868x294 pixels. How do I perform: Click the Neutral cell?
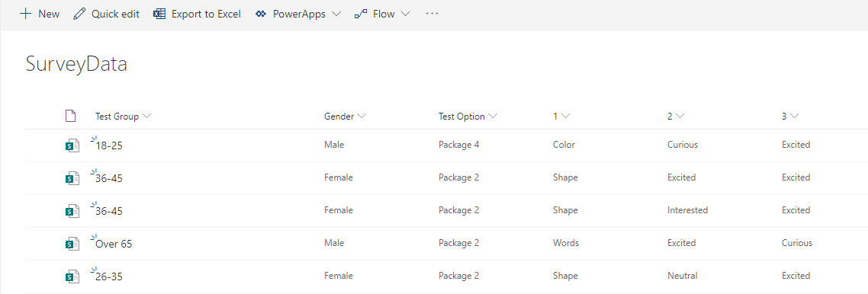tap(683, 275)
